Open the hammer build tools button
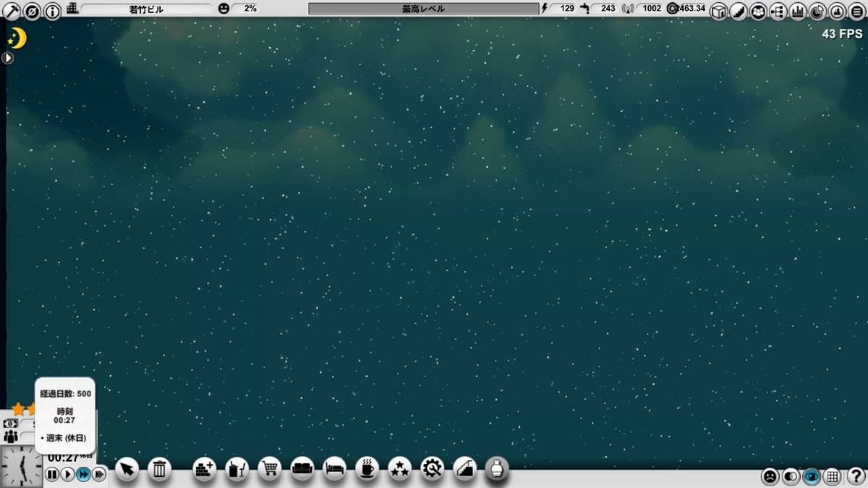This screenshot has width=868, height=488. pyautogui.click(x=11, y=10)
